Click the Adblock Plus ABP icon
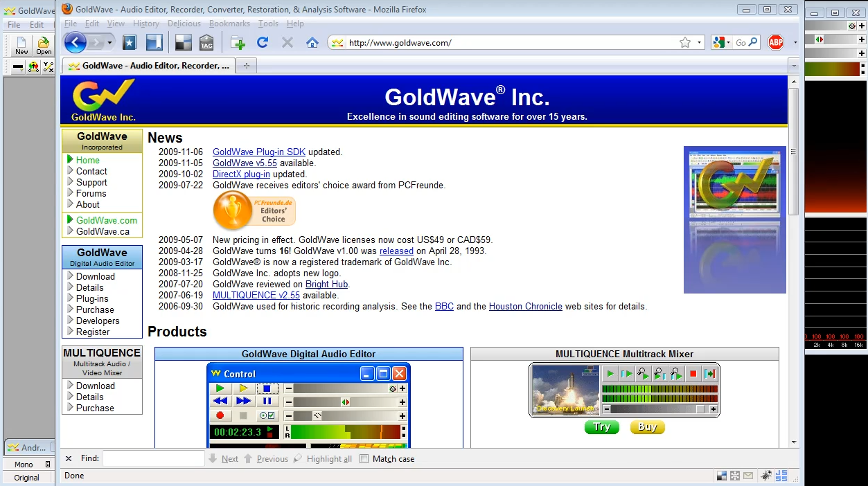 776,42
